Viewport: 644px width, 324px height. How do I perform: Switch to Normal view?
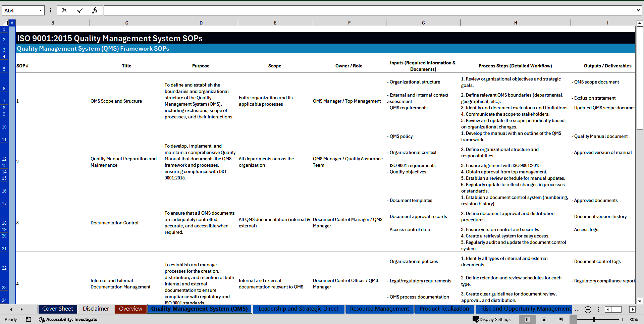(527, 319)
